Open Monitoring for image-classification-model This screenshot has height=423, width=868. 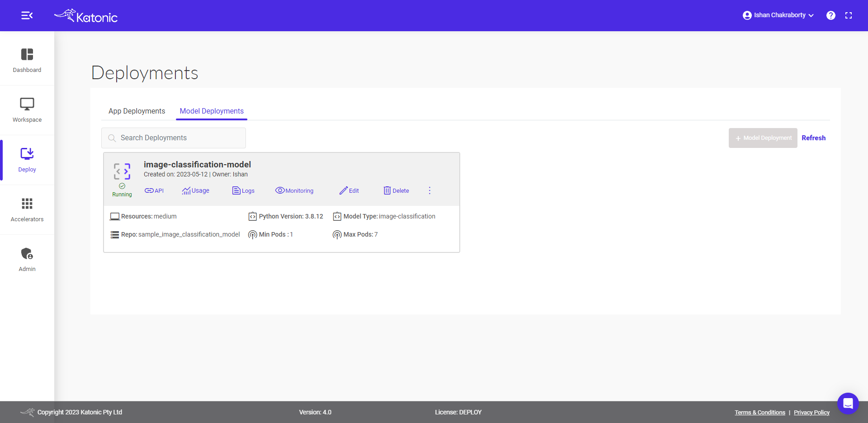[294, 190]
